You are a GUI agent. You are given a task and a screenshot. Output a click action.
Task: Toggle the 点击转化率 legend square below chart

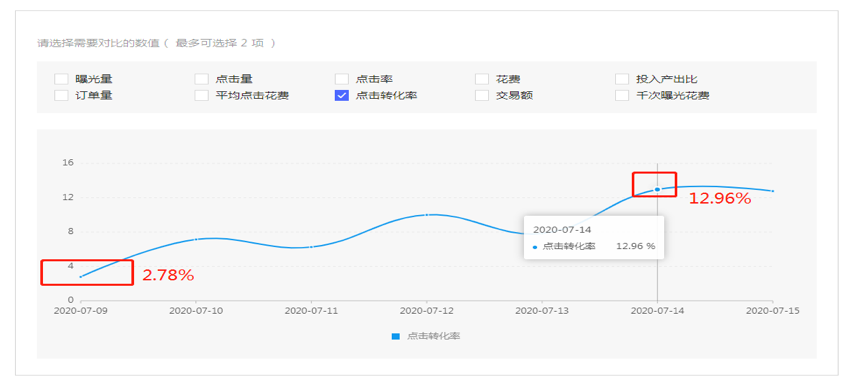tap(395, 336)
